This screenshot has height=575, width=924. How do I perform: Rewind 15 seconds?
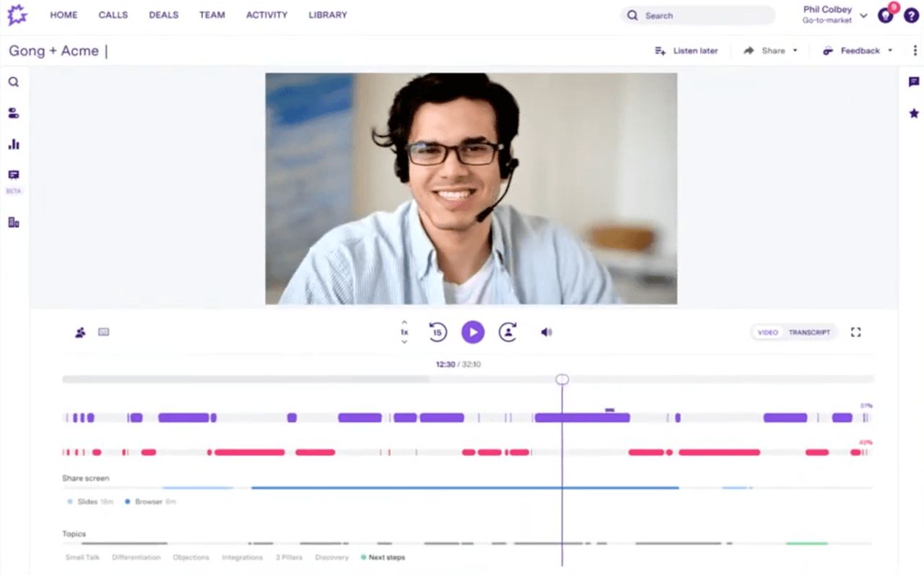[x=437, y=332]
